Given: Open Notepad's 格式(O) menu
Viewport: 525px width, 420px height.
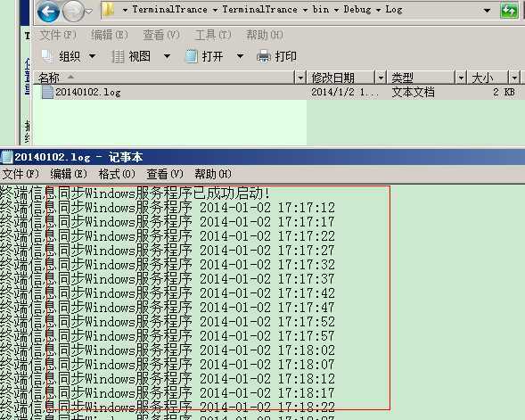Looking at the screenshot, I should 117,174.
